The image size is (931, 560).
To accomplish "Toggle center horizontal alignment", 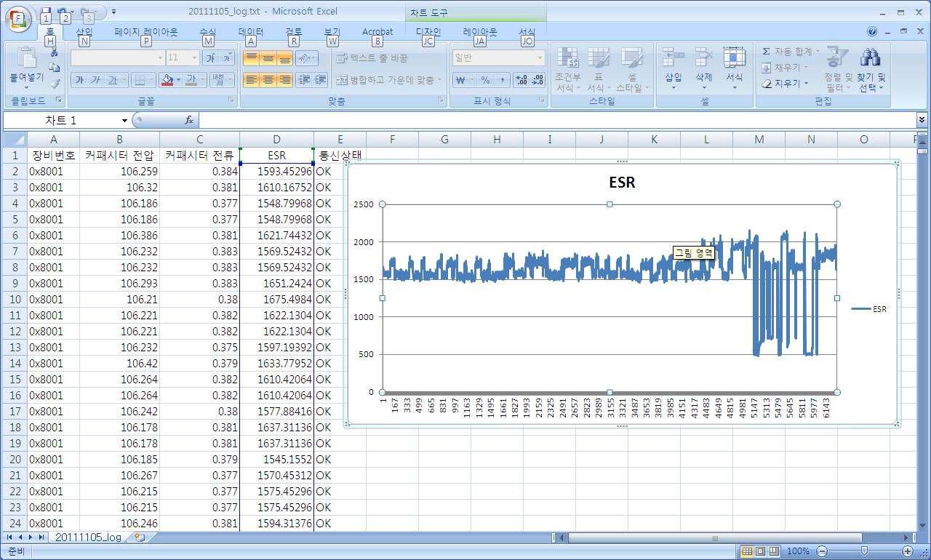I will [268, 80].
